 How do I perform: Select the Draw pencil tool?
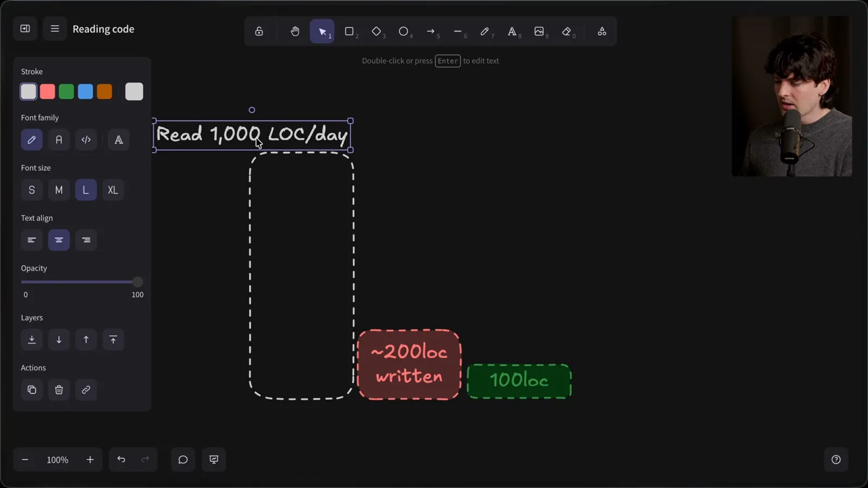pyautogui.click(x=485, y=31)
